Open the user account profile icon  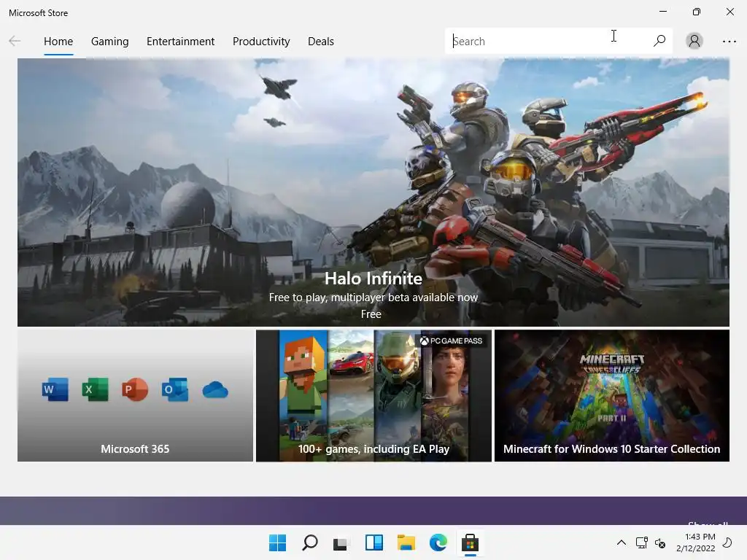pos(694,41)
